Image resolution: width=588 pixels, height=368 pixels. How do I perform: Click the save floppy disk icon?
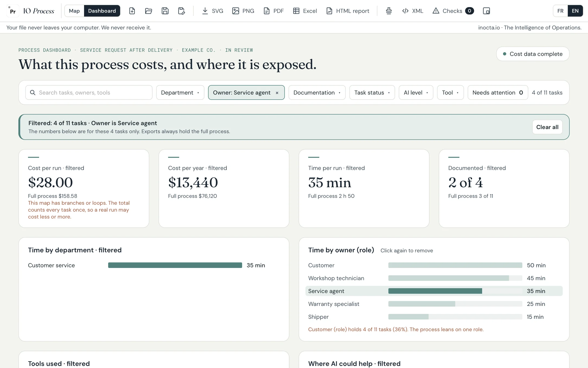pos(165,11)
